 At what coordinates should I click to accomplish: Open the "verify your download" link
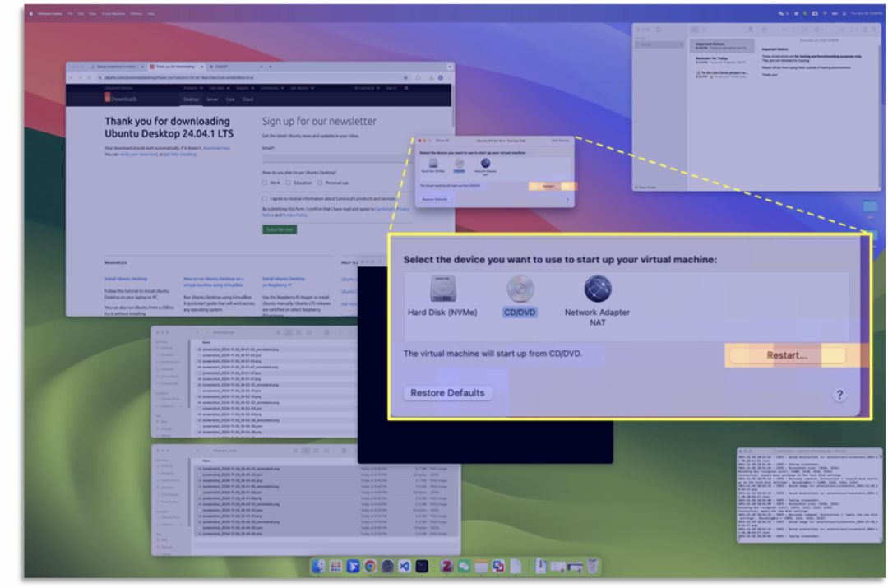137,154
